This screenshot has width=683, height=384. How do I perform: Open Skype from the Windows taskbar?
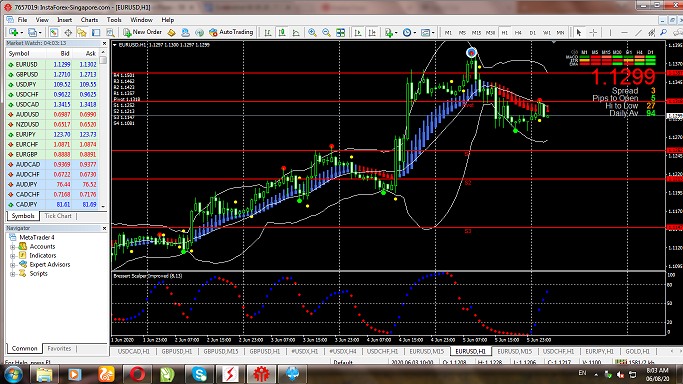tap(199, 374)
